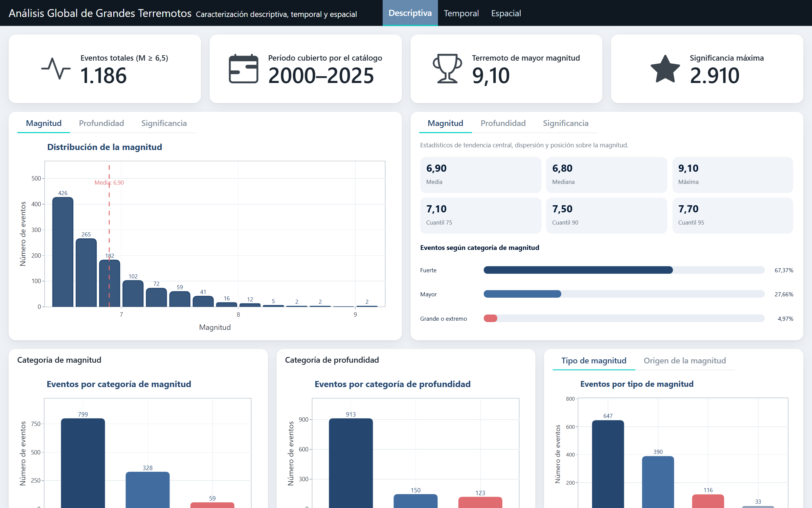Click the Grande o extremo progress bar
Image resolution: width=812 pixels, height=508 pixels.
click(x=624, y=318)
